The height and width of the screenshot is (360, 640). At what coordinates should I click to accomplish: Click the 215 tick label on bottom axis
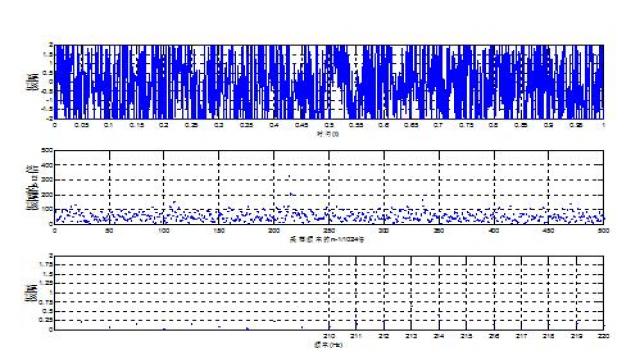click(x=466, y=336)
